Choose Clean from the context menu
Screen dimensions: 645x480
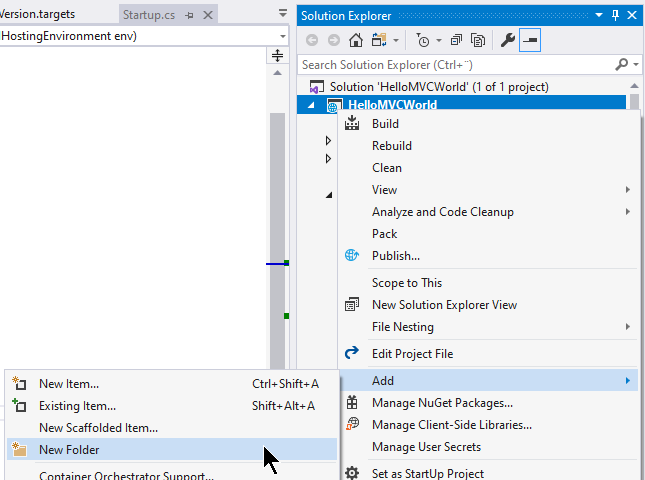[x=489, y=168]
